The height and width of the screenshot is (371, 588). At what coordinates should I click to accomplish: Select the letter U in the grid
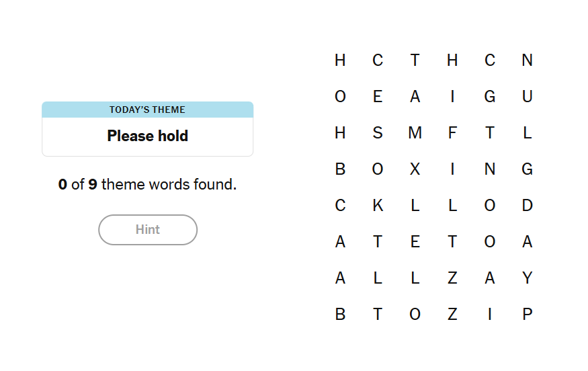[527, 97]
